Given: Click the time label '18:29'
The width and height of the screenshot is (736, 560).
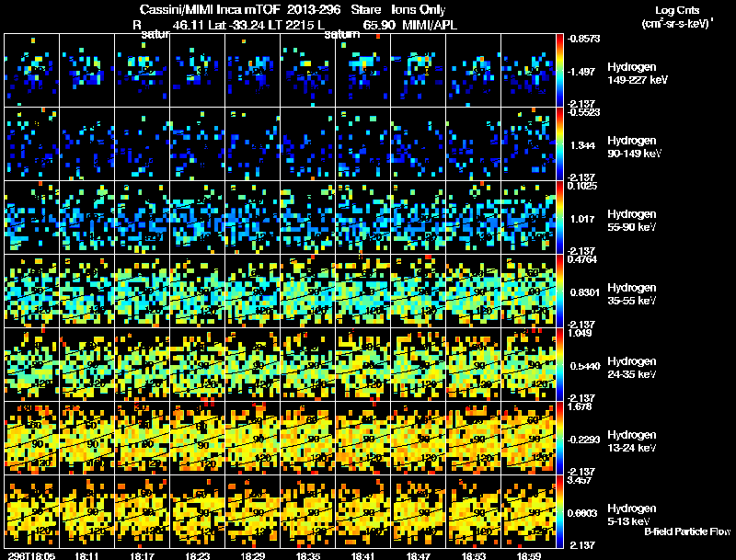Looking at the screenshot, I should [252, 555].
